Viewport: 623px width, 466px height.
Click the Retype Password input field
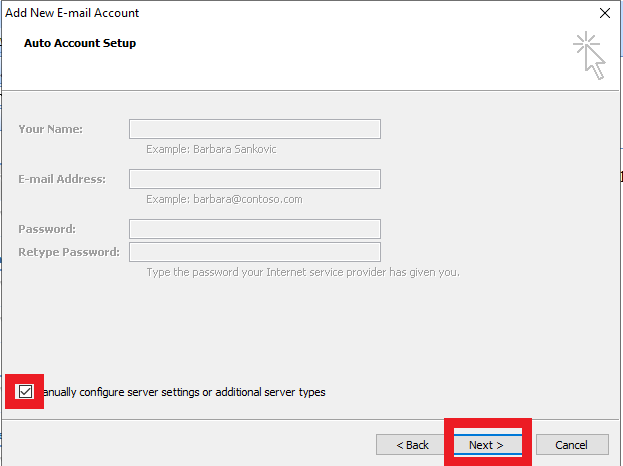click(x=254, y=252)
